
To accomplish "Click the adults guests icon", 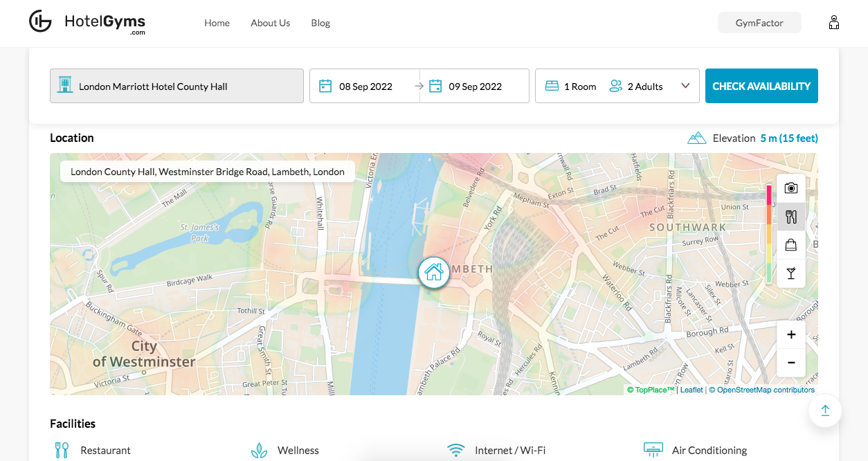I will click(615, 87).
